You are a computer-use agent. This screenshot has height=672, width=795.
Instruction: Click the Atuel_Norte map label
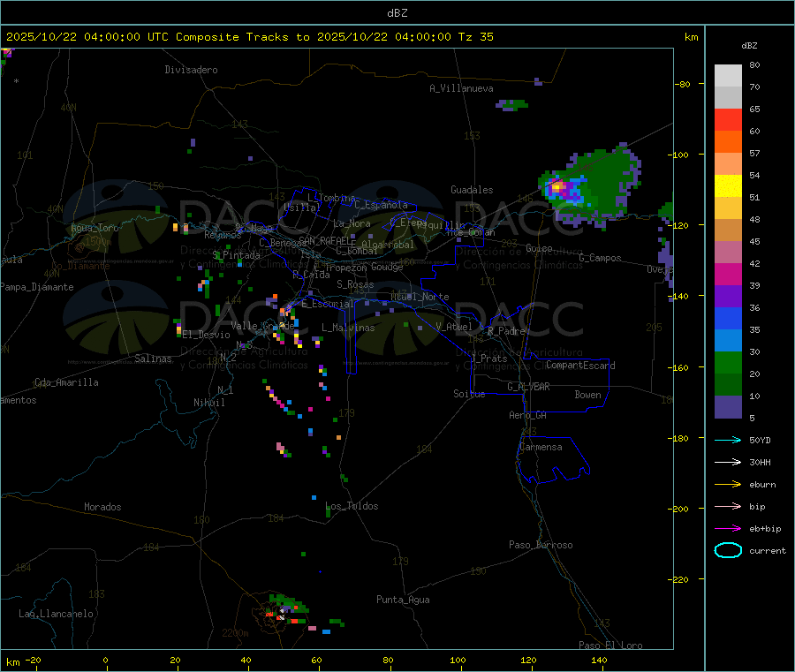click(420, 297)
